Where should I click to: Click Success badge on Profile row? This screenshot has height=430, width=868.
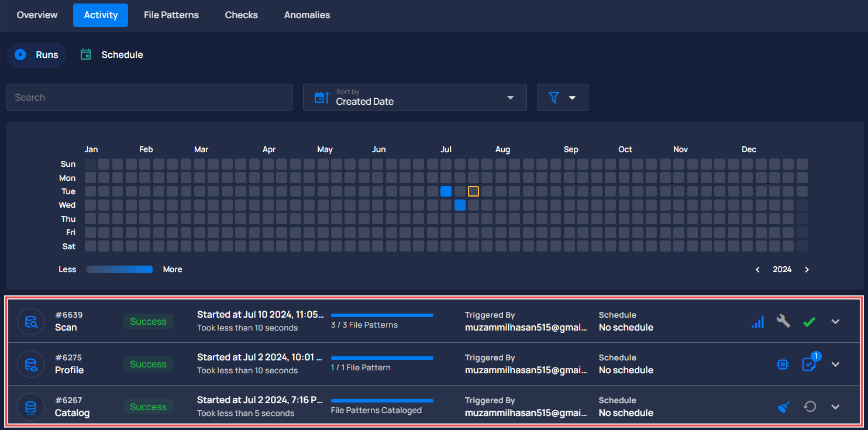(x=148, y=364)
